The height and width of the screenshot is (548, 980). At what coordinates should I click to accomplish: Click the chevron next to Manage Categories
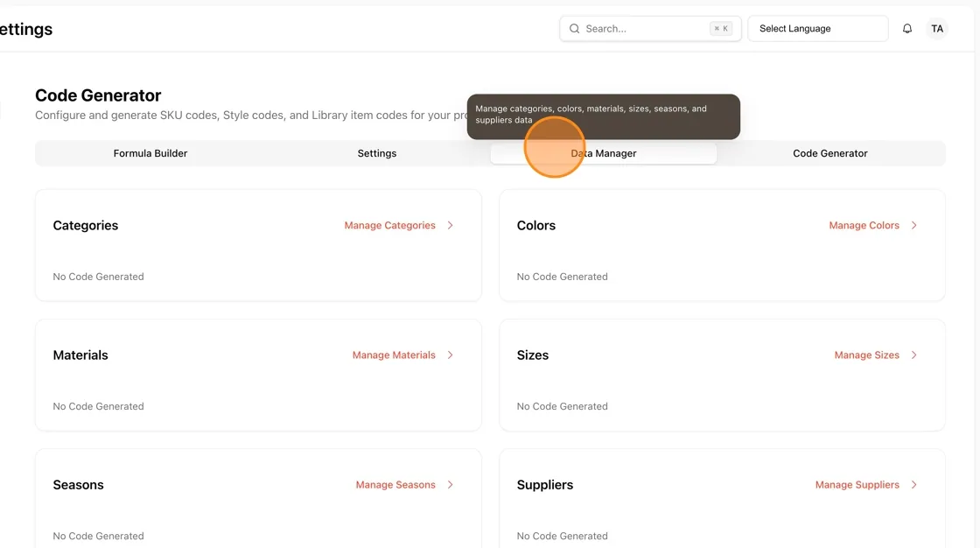pyautogui.click(x=450, y=225)
